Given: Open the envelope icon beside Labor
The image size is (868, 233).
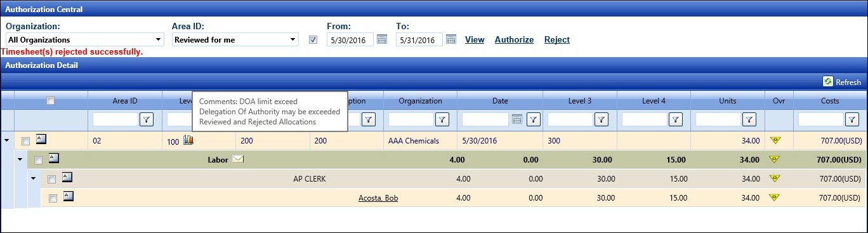Looking at the screenshot, I should (238, 159).
